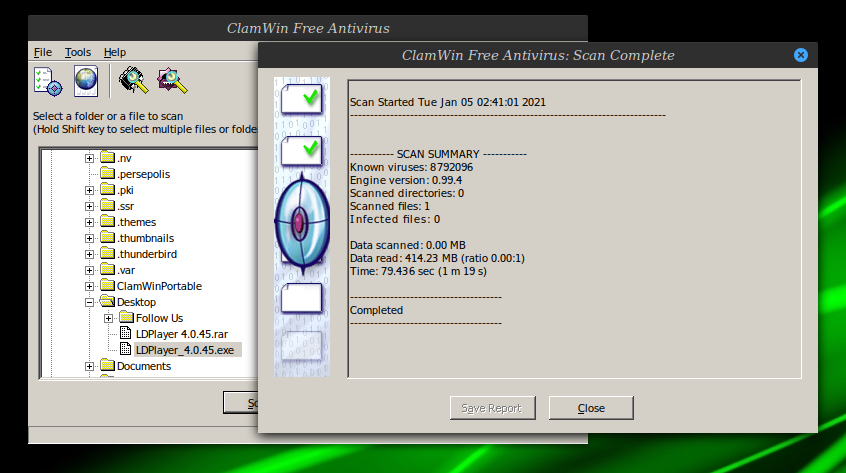Select the .themes folder label
Image resolution: width=846 pixels, height=473 pixels.
click(137, 222)
